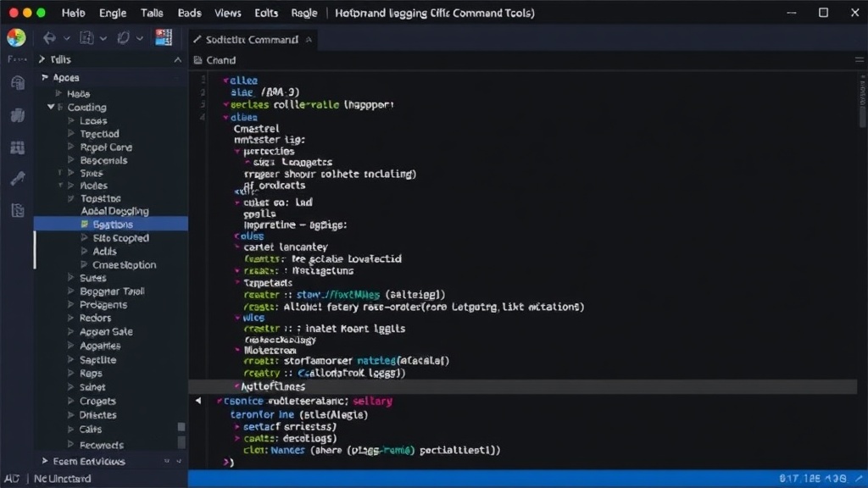
Task: Select the Crogats tree item
Action: (x=98, y=401)
